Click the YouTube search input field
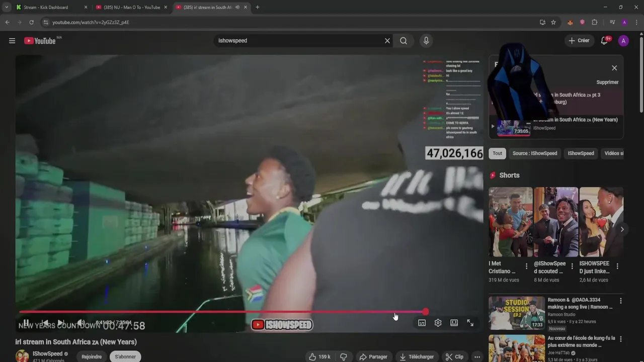This screenshot has width=644, height=362. pyautogui.click(x=299, y=41)
